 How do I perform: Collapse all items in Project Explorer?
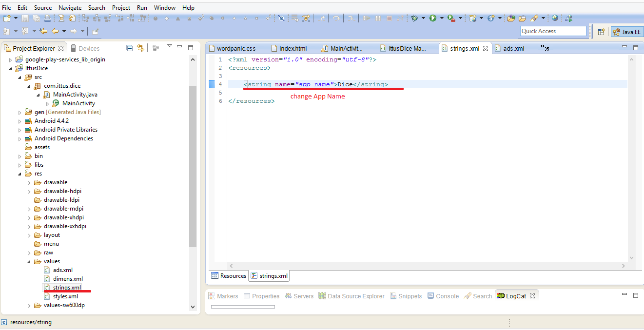click(x=129, y=48)
